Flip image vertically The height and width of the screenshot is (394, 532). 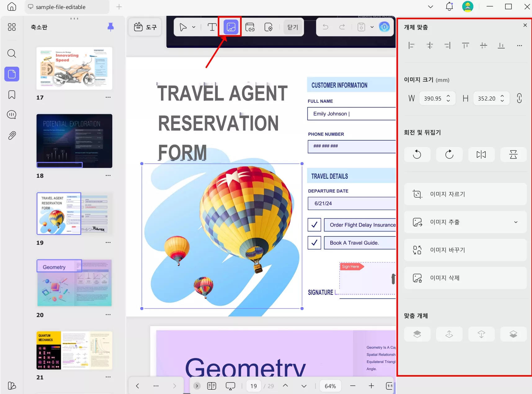point(513,154)
